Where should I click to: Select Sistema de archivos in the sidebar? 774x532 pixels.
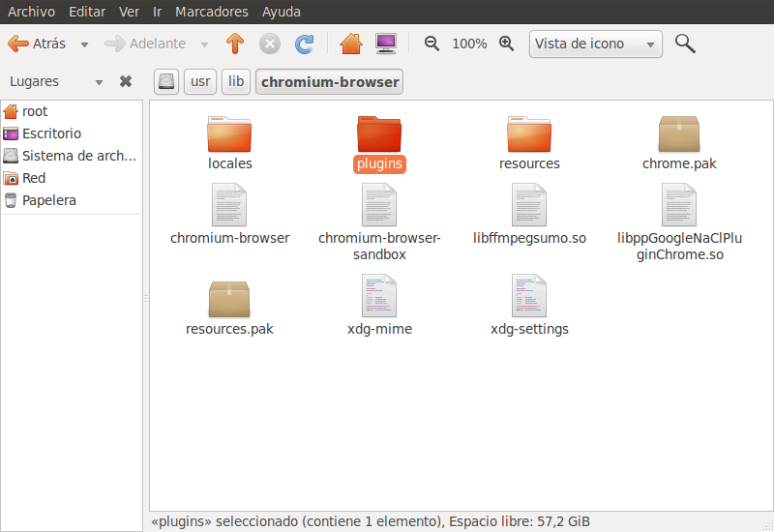point(72,156)
